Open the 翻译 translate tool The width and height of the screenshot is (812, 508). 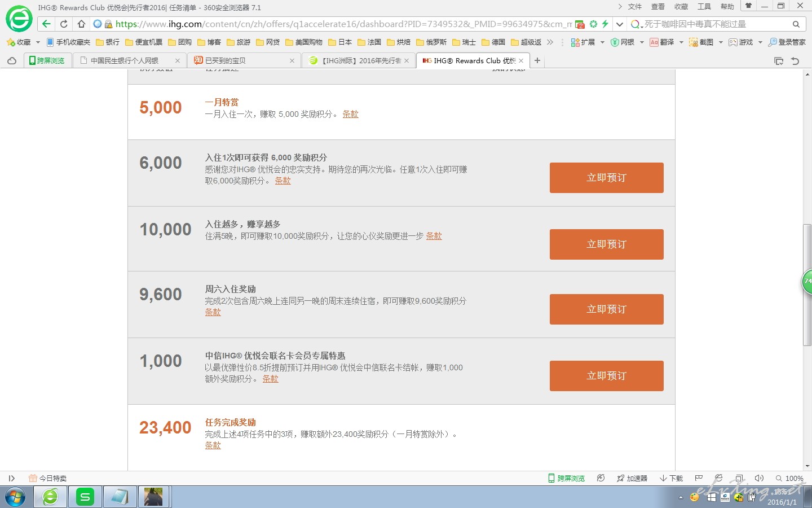[662, 42]
